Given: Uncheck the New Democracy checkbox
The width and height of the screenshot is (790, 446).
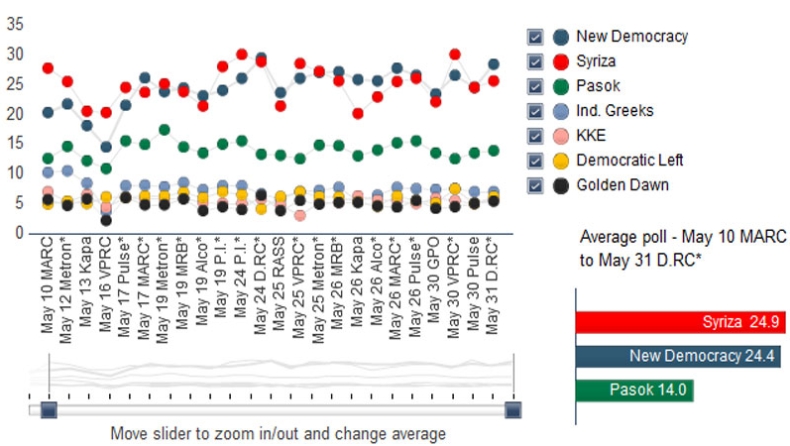Looking at the screenshot, I should tap(535, 37).
